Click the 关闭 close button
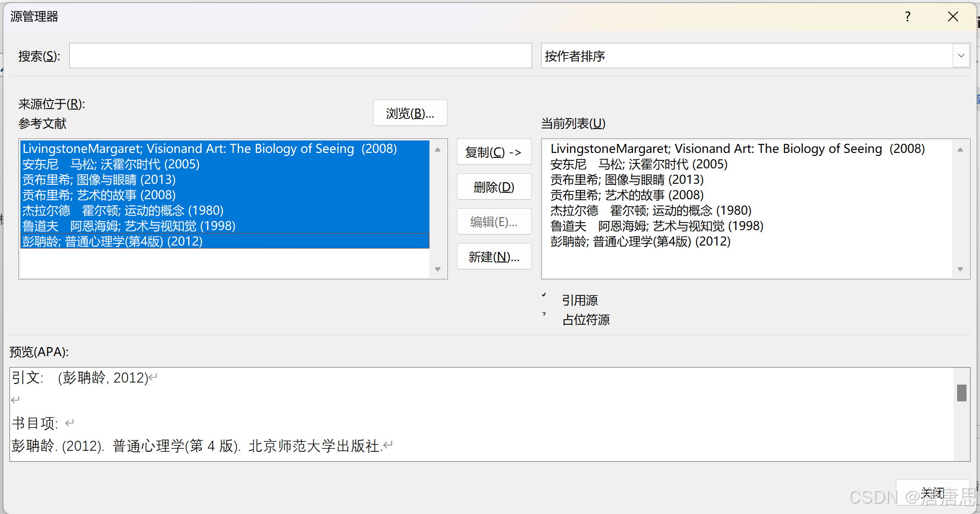The image size is (980, 514). pyautogui.click(x=933, y=493)
